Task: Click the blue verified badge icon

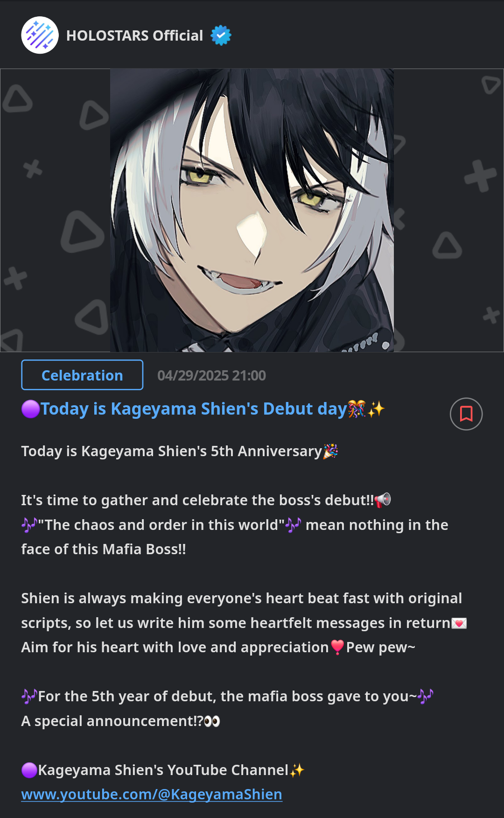Action: click(x=221, y=35)
